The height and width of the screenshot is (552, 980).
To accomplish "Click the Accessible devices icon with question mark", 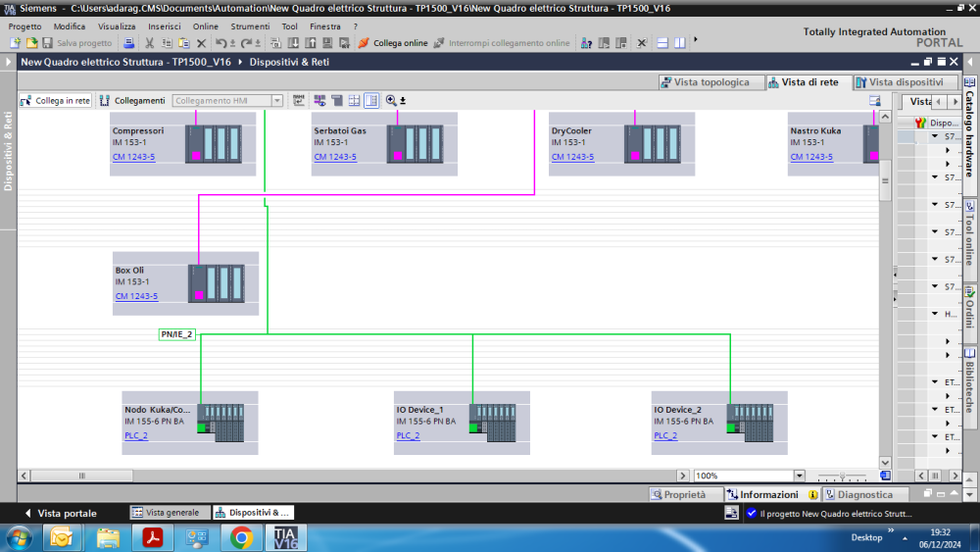I will pyautogui.click(x=586, y=43).
